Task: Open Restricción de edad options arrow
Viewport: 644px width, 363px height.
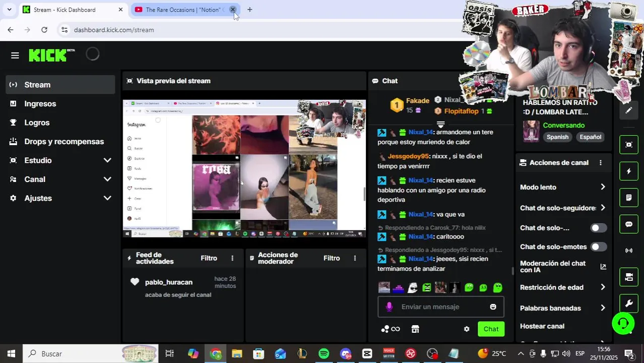Action: 603,287
